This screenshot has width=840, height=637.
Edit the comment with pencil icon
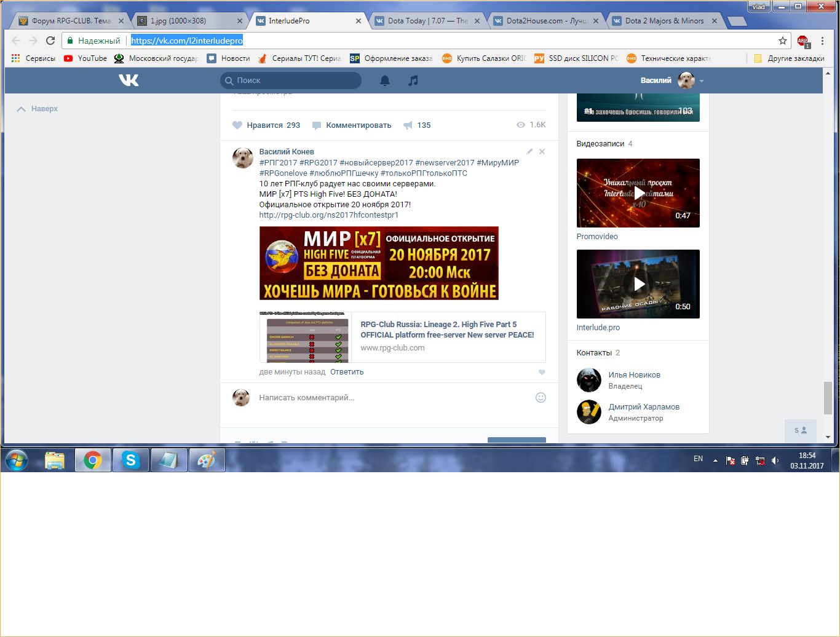point(529,151)
